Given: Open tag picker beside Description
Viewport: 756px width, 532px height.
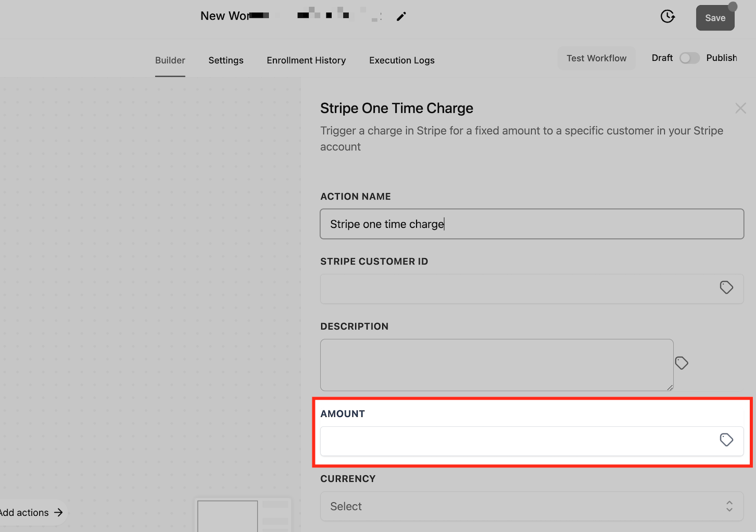Looking at the screenshot, I should 682,363.
